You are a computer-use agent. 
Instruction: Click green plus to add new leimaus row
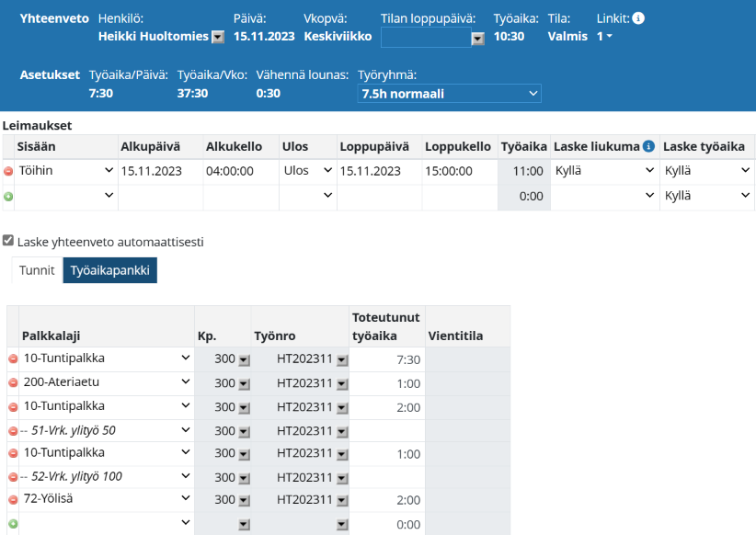pos(8,197)
